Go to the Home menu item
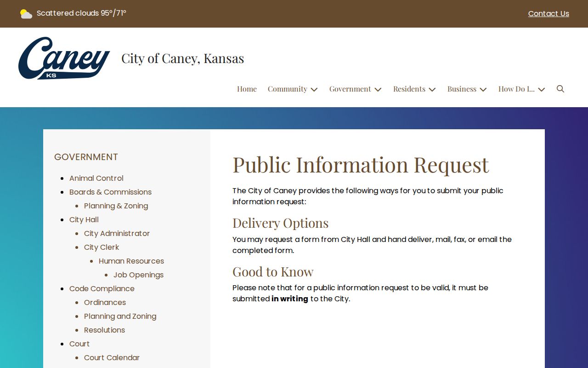The height and width of the screenshot is (368, 588). point(247,89)
